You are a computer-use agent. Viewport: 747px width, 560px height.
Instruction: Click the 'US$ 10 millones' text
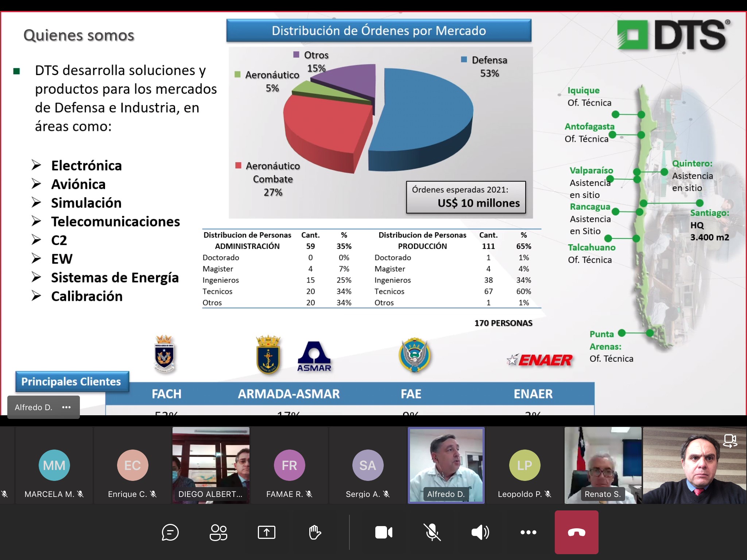(x=479, y=203)
